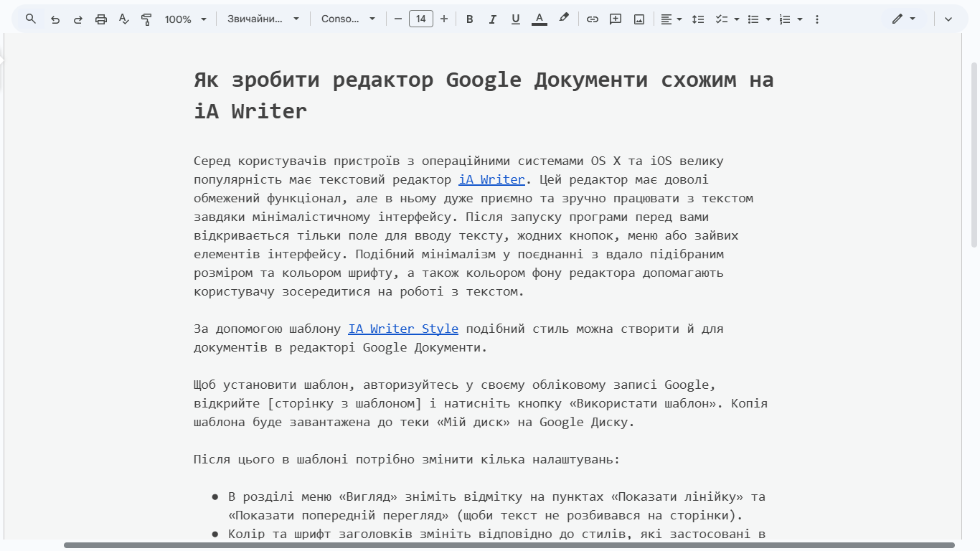Open the editing mode pencil dropdown
Viewport: 980px width, 551px height.
[904, 19]
